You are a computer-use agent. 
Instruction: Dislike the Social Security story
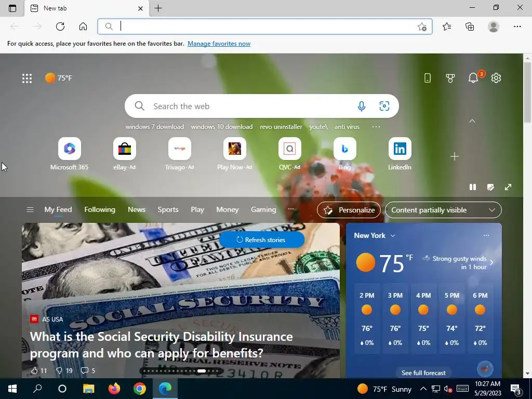[x=64, y=370]
